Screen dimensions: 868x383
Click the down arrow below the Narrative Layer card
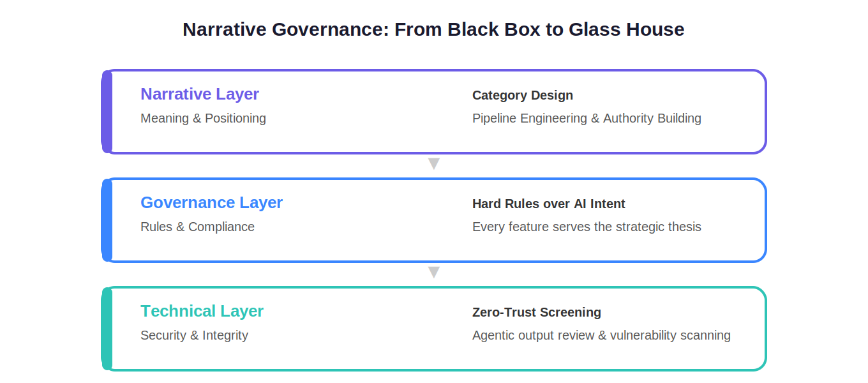click(434, 163)
